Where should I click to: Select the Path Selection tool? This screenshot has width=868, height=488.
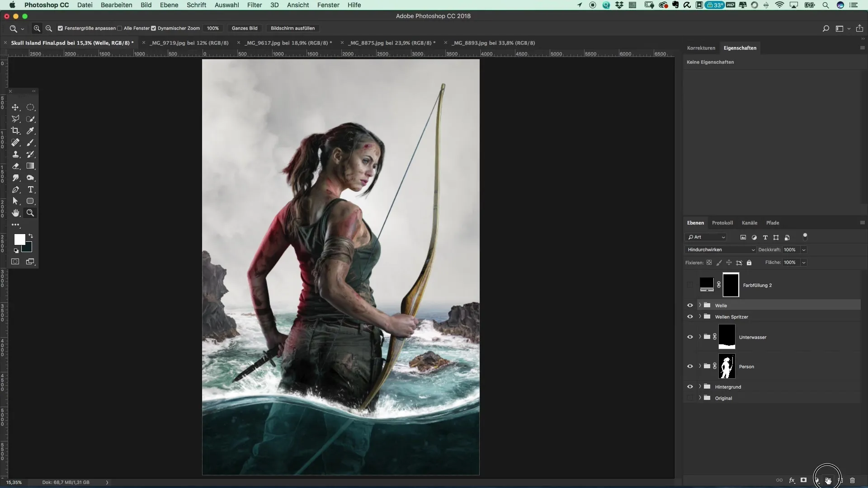[x=15, y=202]
